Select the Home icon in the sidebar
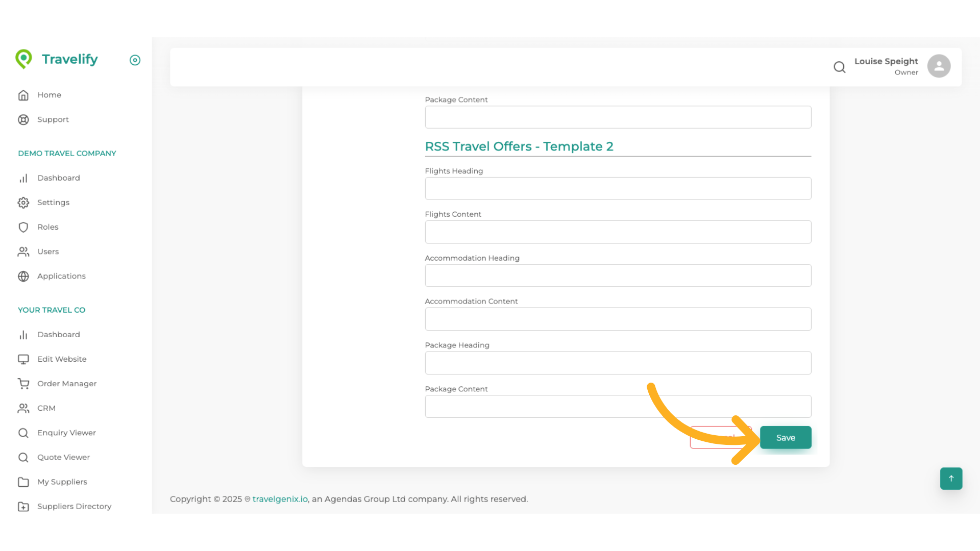The height and width of the screenshot is (551, 980). (x=23, y=95)
